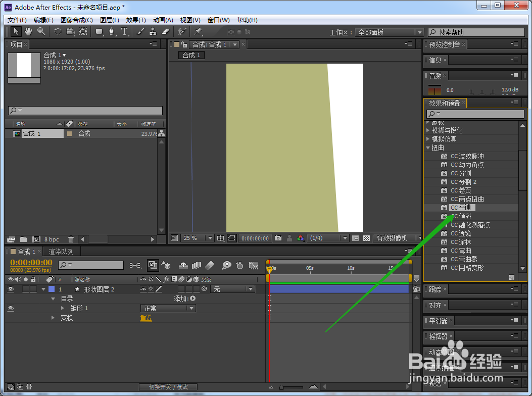Image resolution: width=532 pixels, height=396 pixels.
Task: Select the Hand tool
Action: coord(28,32)
